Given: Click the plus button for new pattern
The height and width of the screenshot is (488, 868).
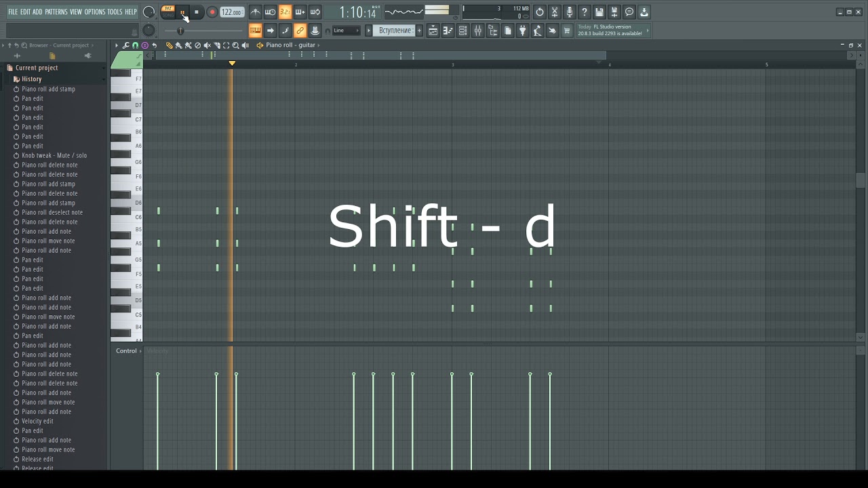Looking at the screenshot, I should click(x=419, y=30).
